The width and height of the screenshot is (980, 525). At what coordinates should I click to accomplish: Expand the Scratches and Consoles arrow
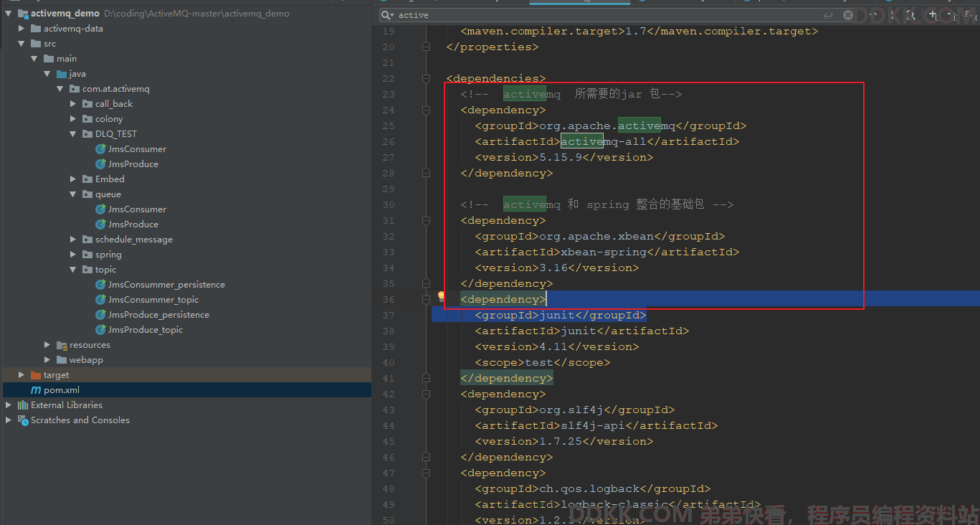coord(9,420)
